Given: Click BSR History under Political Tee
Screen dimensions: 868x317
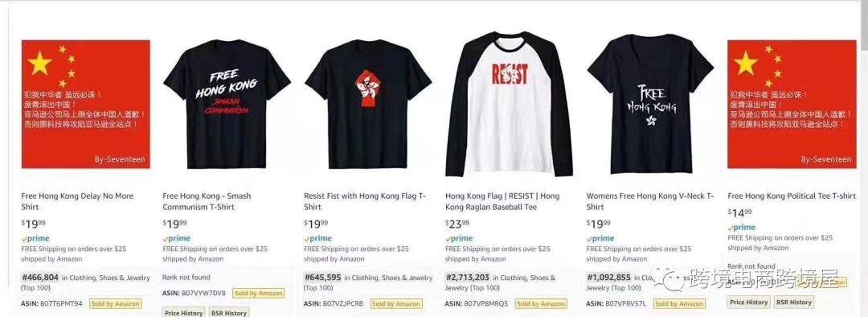Looking at the screenshot, I should [x=793, y=302].
